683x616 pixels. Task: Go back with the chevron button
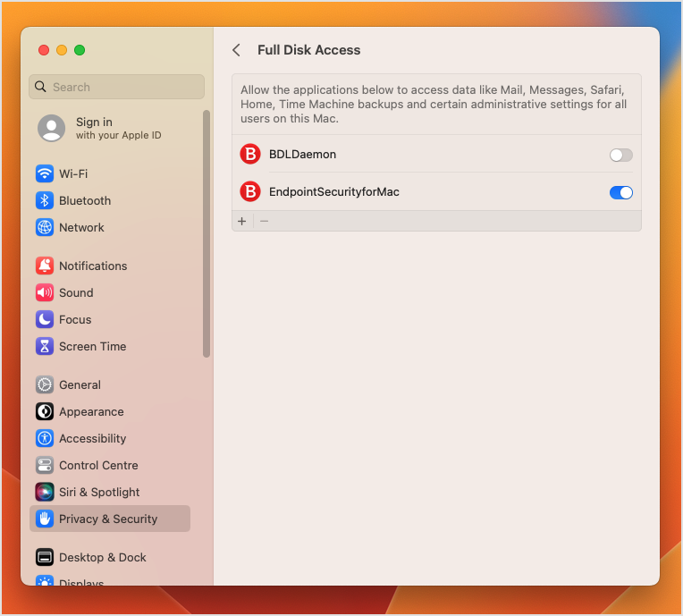pos(237,50)
